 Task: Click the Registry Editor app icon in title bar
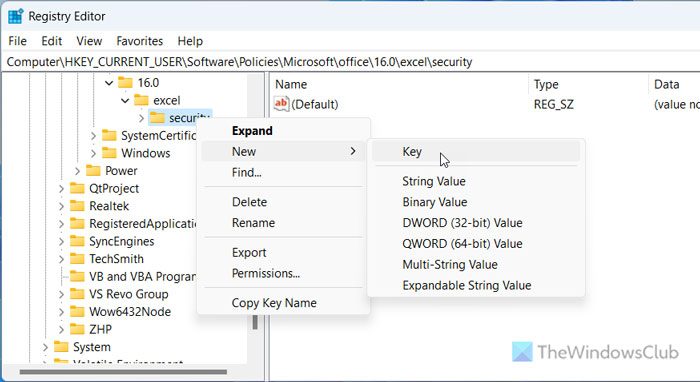[x=15, y=16]
